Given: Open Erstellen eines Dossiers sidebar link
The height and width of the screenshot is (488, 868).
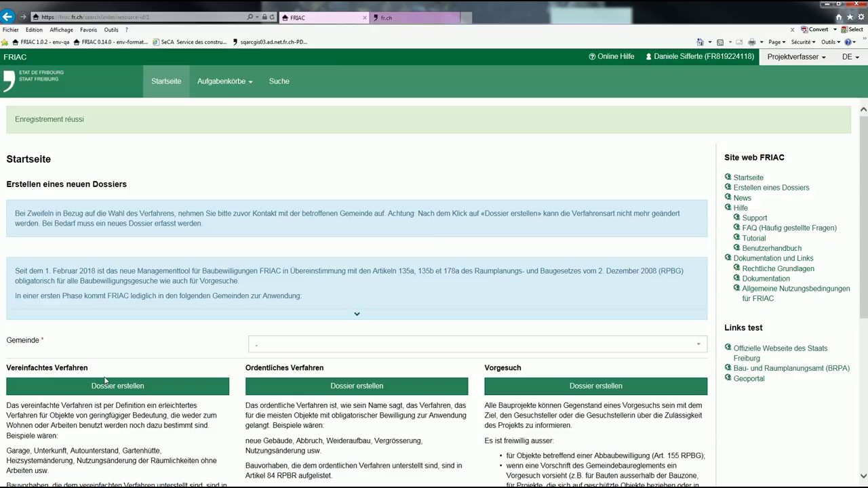Looking at the screenshot, I should pos(771,188).
